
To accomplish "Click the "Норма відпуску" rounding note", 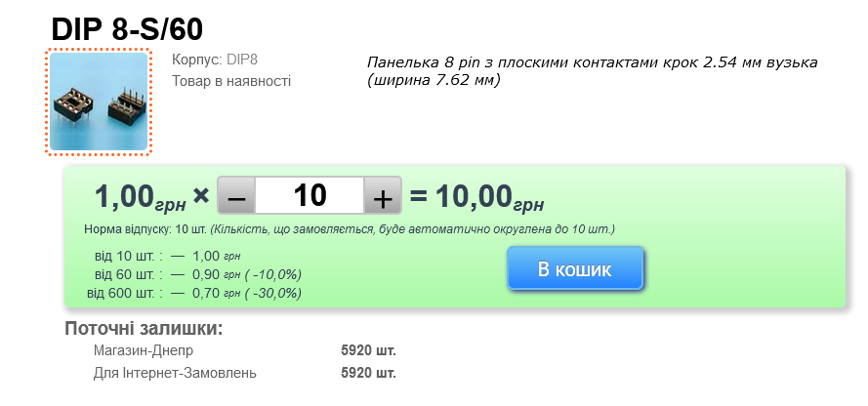I will [350, 229].
